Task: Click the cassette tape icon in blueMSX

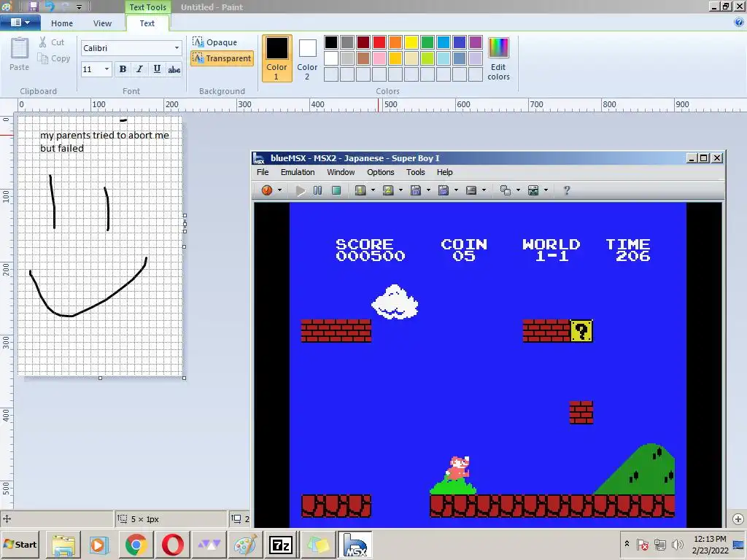Action: click(x=471, y=190)
